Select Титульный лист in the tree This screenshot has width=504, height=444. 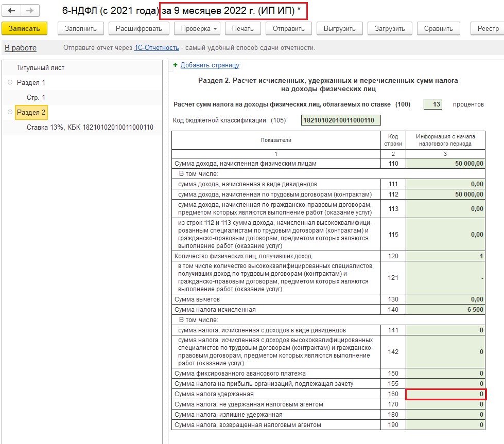(x=41, y=68)
